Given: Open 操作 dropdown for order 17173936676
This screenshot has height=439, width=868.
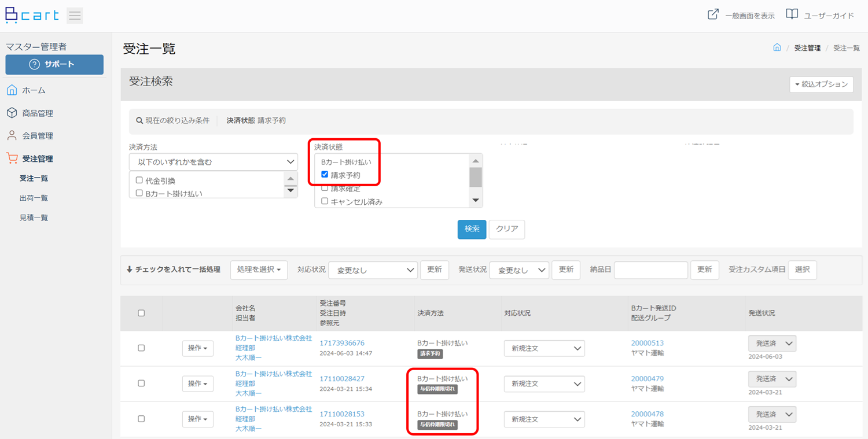Looking at the screenshot, I should click(x=197, y=348).
